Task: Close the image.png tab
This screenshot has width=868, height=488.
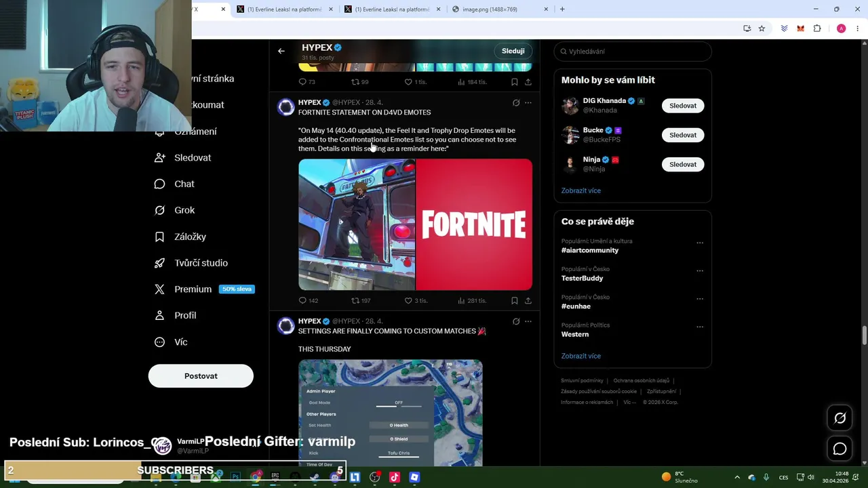Action: [x=546, y=9]
